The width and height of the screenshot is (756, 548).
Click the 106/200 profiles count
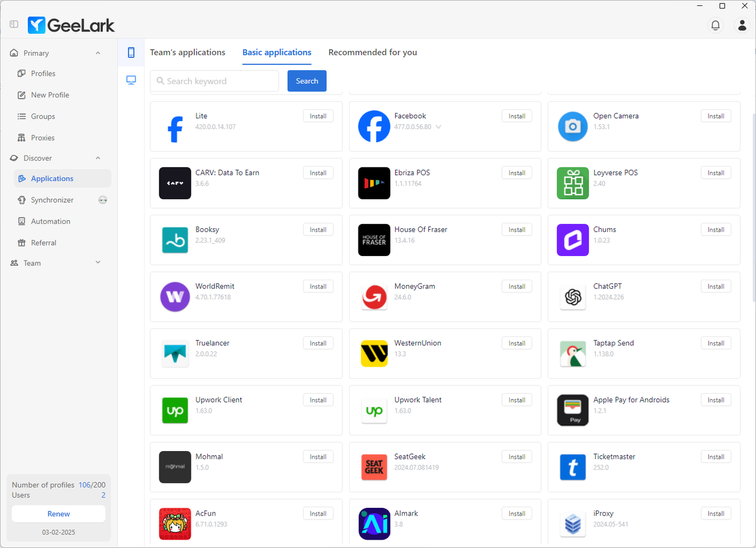(x=92, y=485)
